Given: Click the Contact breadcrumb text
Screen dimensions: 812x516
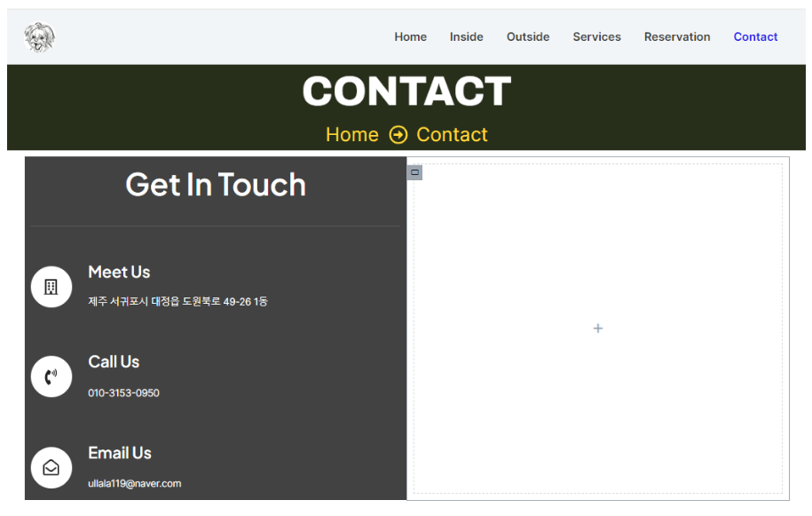Looking at the screenshot, I should coord(452,135).
